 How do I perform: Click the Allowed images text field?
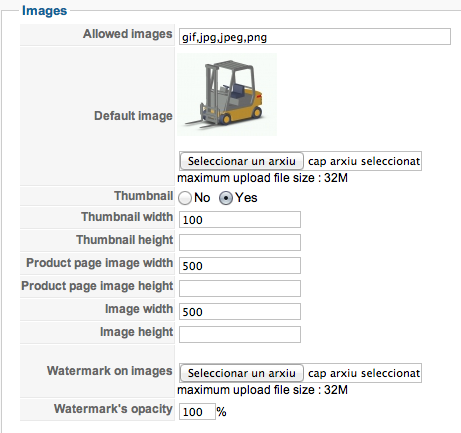click(x=315, y=37)
